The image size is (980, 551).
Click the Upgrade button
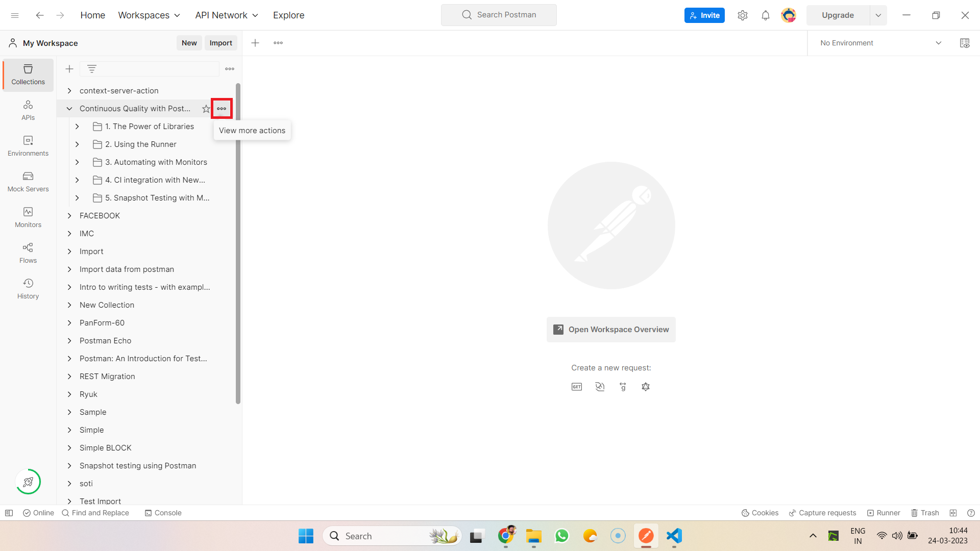pyautogui.click(x=838, y=15)
